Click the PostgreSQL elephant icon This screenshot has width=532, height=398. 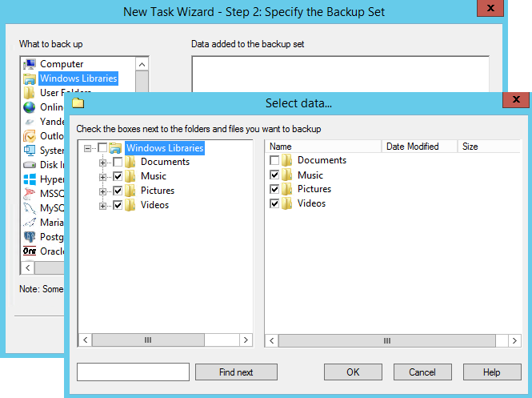(30, 237)
